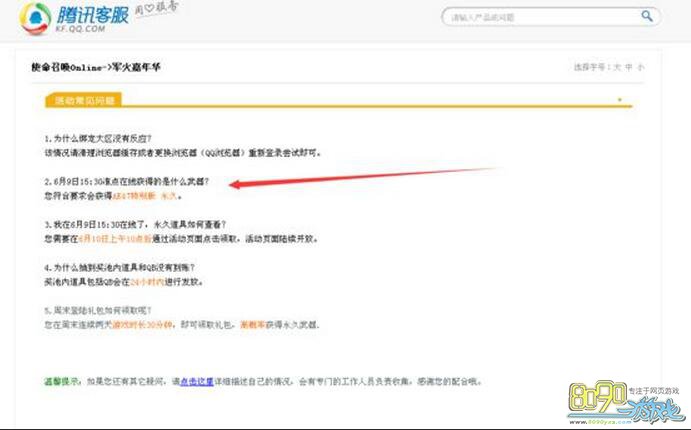
Task: Select medium font size 中
Action: coord(629,68)
